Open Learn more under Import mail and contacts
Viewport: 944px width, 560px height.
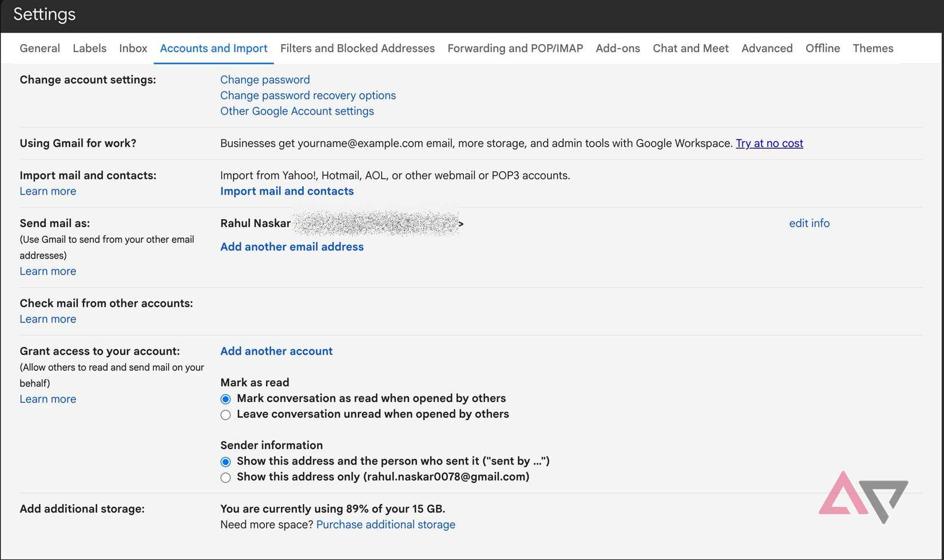coord(47,191)
